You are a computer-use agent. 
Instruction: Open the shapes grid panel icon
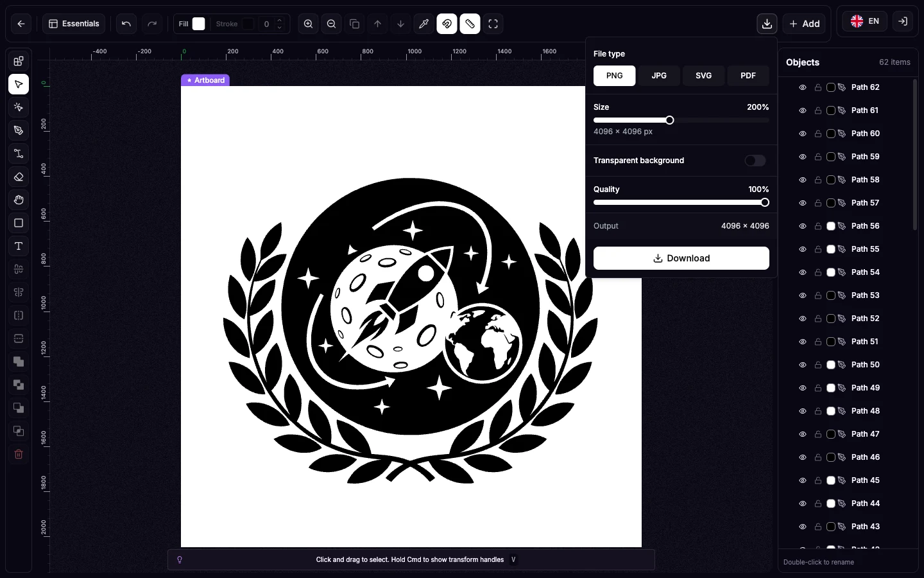point(19,61)
